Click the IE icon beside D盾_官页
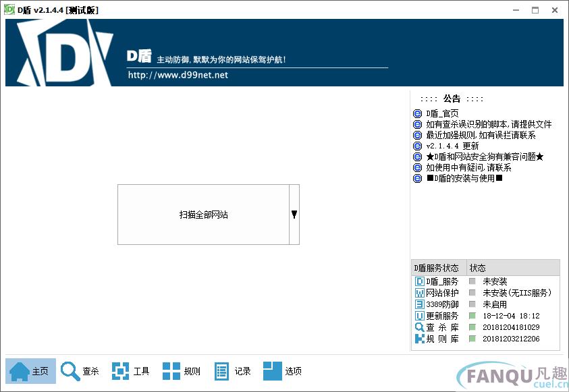Screen dimensions: 569x392 [x=418, y=114]
